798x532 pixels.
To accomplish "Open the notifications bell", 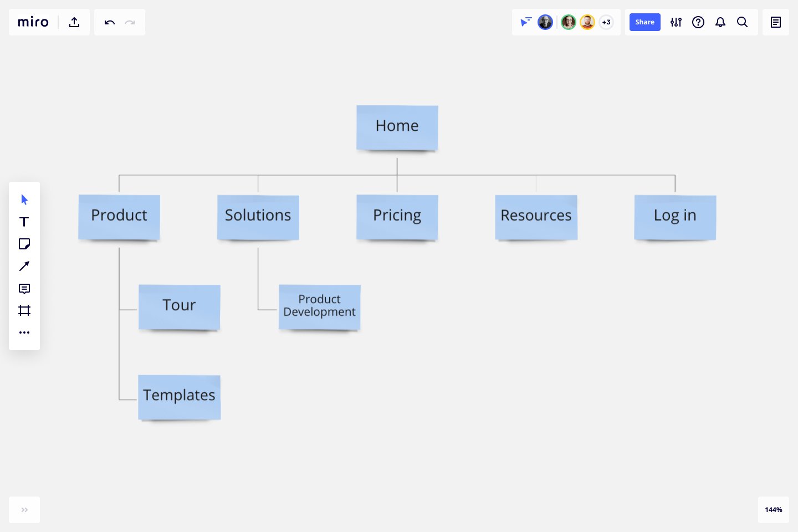I will 720,22.
